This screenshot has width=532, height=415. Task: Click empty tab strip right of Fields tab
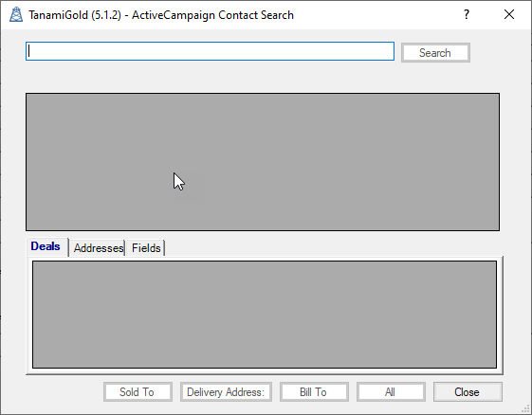click(x=333, y=247)
